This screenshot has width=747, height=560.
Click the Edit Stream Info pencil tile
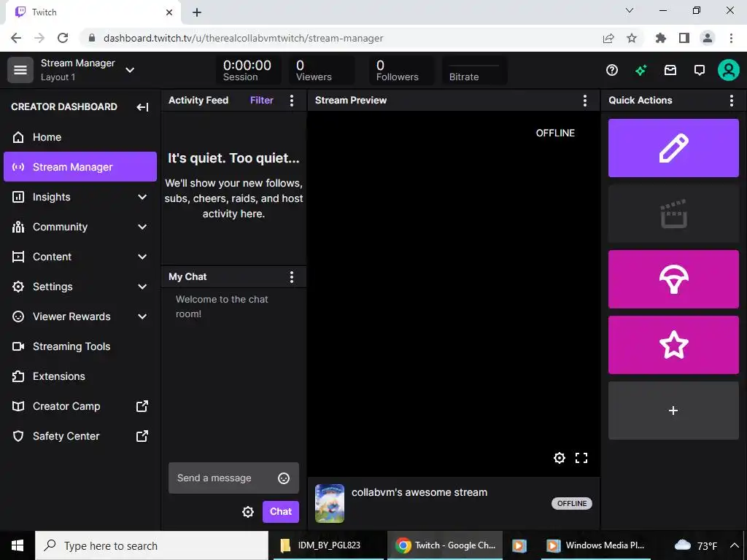(x=673, y=148)
